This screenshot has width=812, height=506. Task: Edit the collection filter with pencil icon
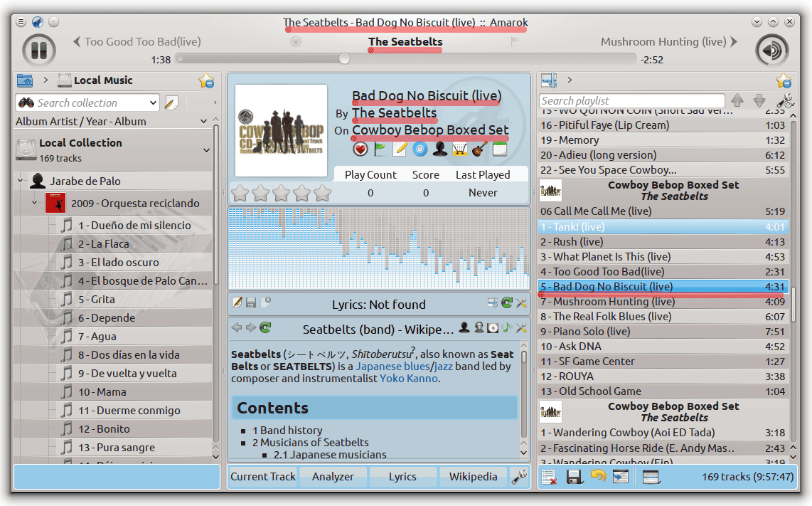[171, 102]
